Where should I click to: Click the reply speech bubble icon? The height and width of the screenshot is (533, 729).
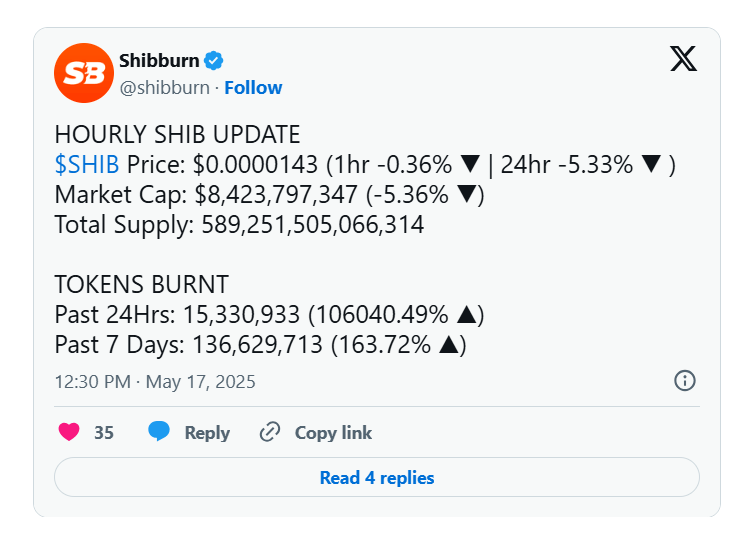pyautogui.click(x=159, y=432)
